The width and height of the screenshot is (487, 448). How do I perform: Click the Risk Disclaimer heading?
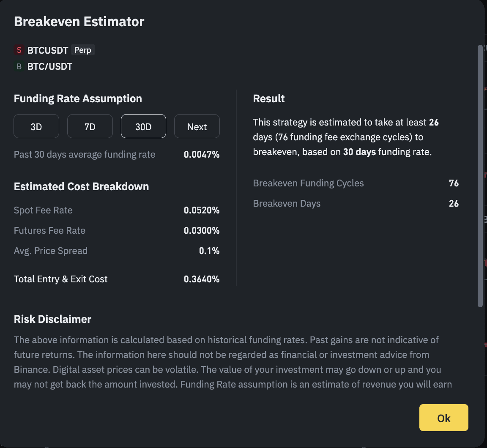tap(52, 319)
